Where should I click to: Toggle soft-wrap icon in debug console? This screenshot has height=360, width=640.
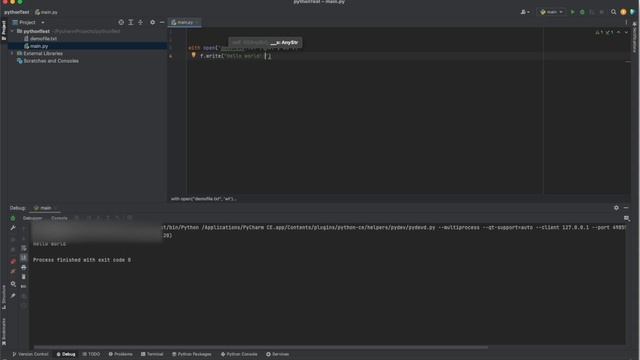[x=24, y=248]
